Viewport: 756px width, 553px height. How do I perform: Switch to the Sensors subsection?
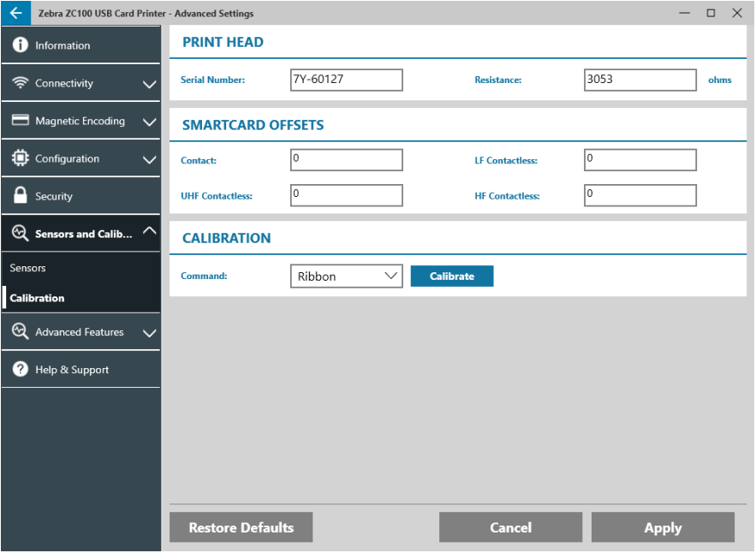tap(27, 267)
